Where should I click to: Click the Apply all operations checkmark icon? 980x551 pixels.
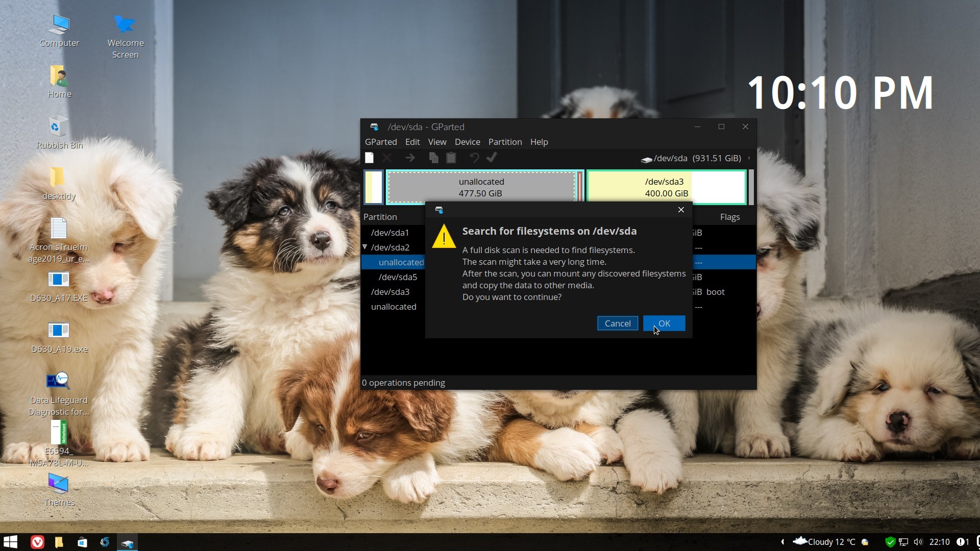coord(492,158)
